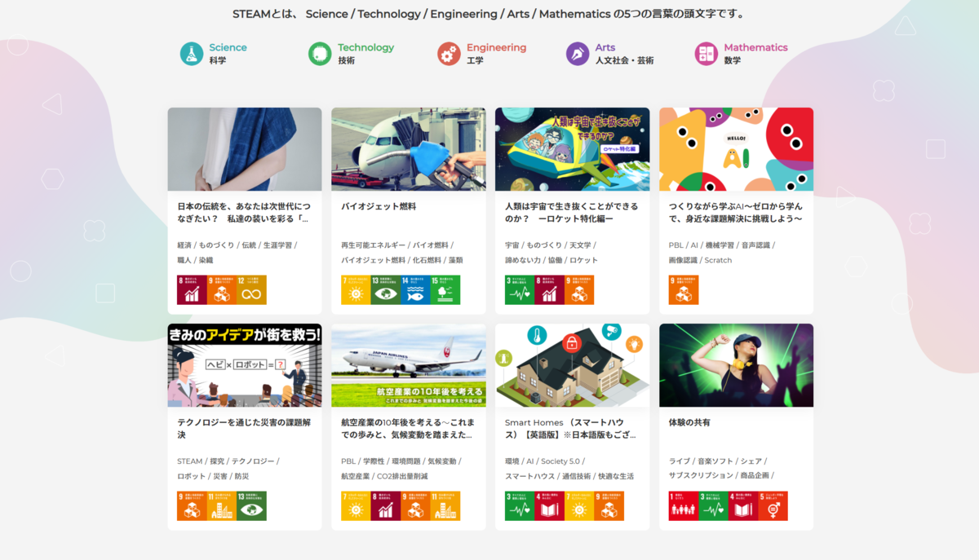979x560 pixels.
Task: Click SDG 11 city icon on テクノロジーを通じた災害 card
Action: (x=222, y=505)
